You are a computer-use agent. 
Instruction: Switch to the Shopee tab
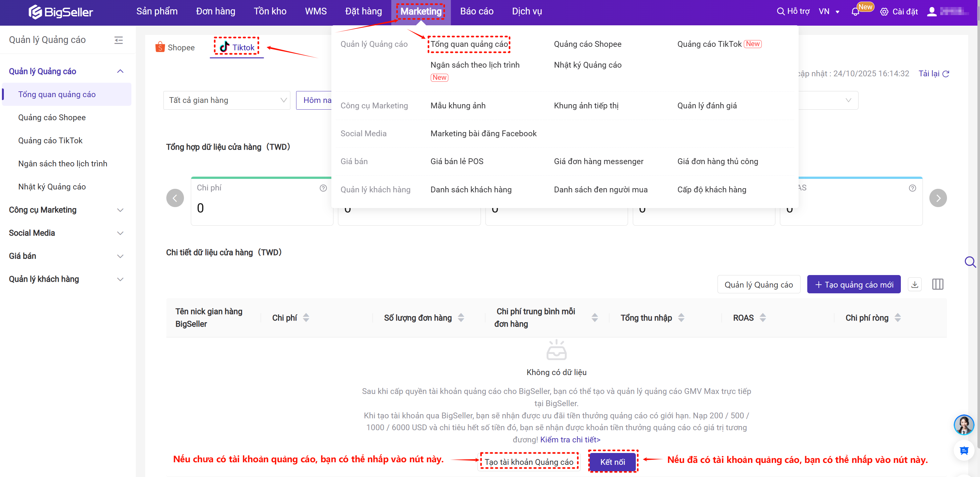(x=175, y=47)
